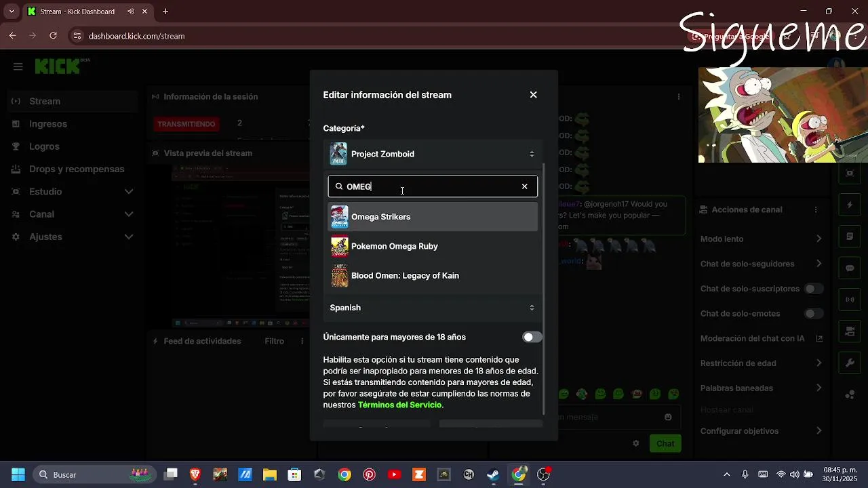This screenshot has height=488, width=868.
Task: Select Omega Strikers from category results
Action: [x=433, y=217]
